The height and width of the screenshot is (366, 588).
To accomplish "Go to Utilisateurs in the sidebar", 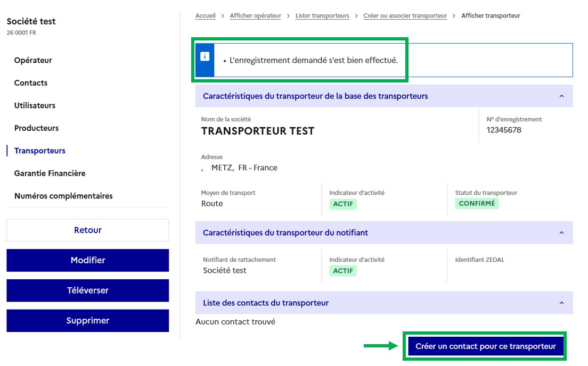I will click(35, 105).
